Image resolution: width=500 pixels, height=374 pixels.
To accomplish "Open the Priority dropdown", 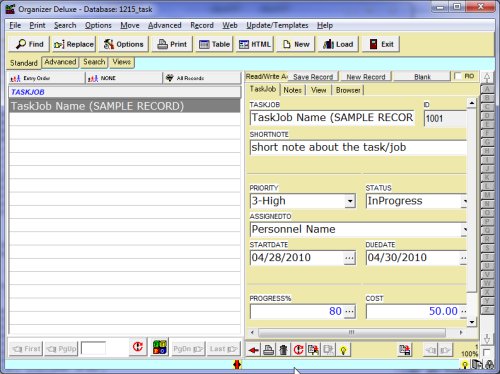I will pyautogui.click(x=350, y=201).
